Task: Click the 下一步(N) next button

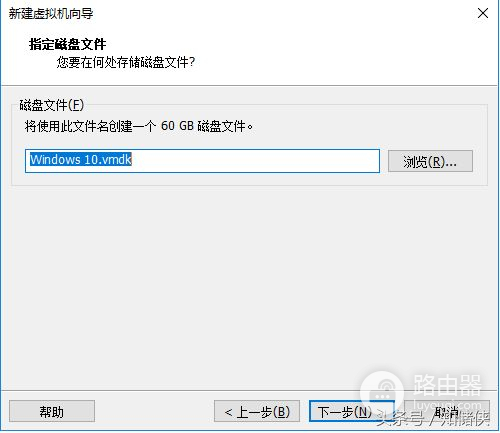Action: coord(352,411)
